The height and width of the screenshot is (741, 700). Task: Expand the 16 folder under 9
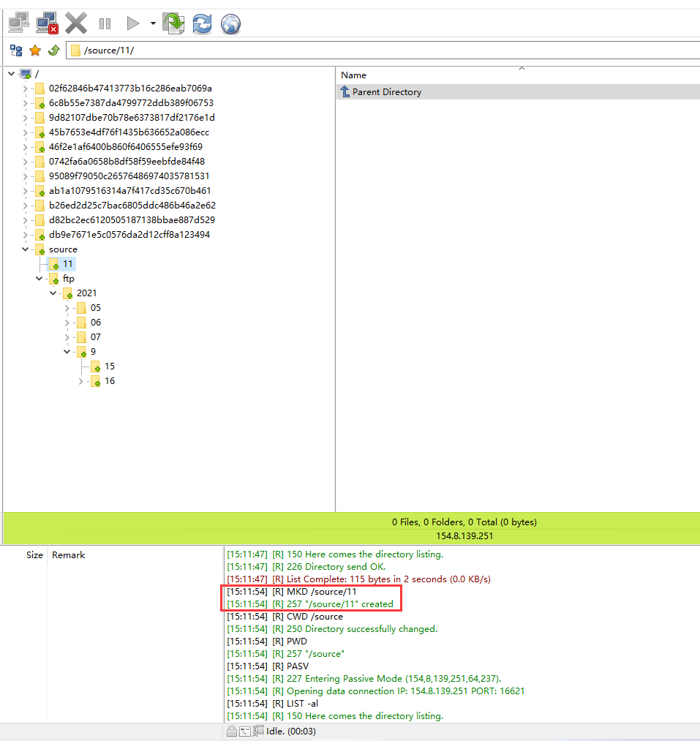pyautogui.click(x=81, y=381)
